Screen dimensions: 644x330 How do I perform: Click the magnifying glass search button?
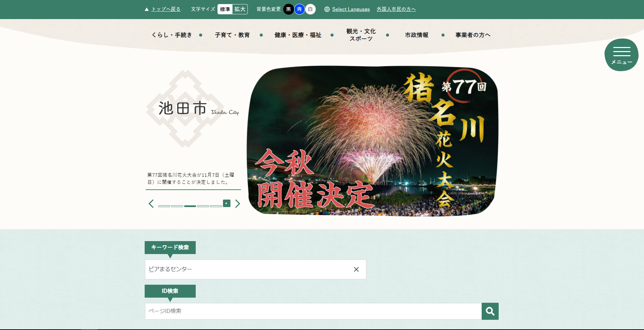pyautogui.click(x=490, y=311)
